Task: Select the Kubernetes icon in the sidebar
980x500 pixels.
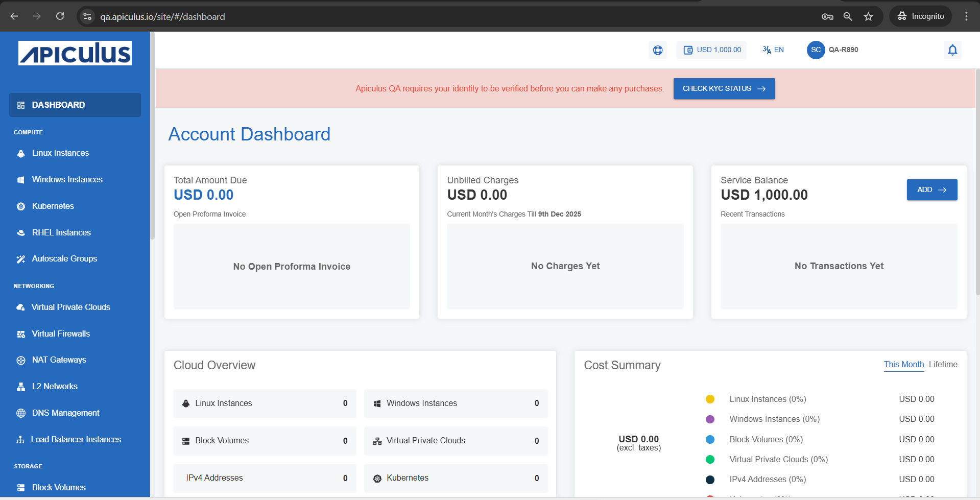Action: tap(20, 206)
